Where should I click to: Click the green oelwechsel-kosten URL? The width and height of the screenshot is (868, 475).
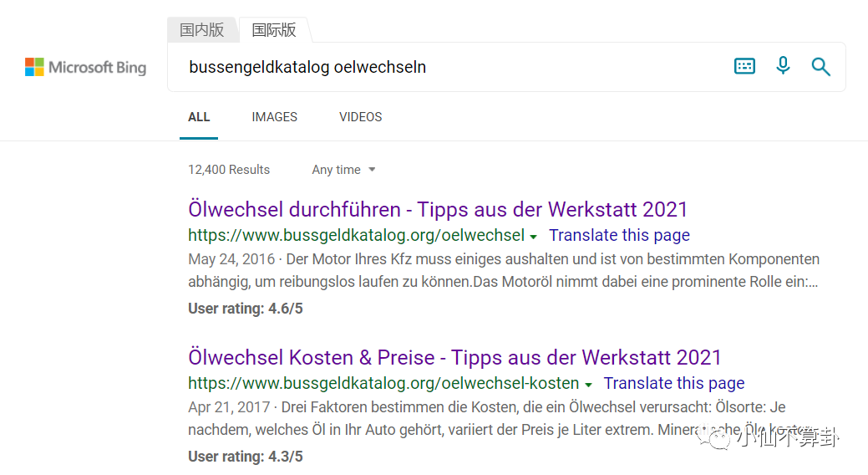[383, 383]
